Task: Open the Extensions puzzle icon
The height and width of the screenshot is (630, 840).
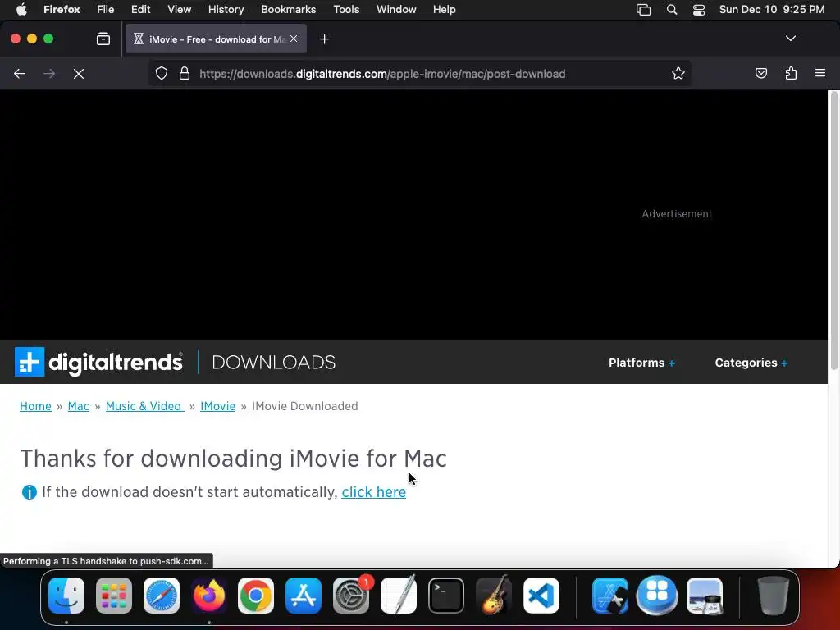Action: (791, 73)
